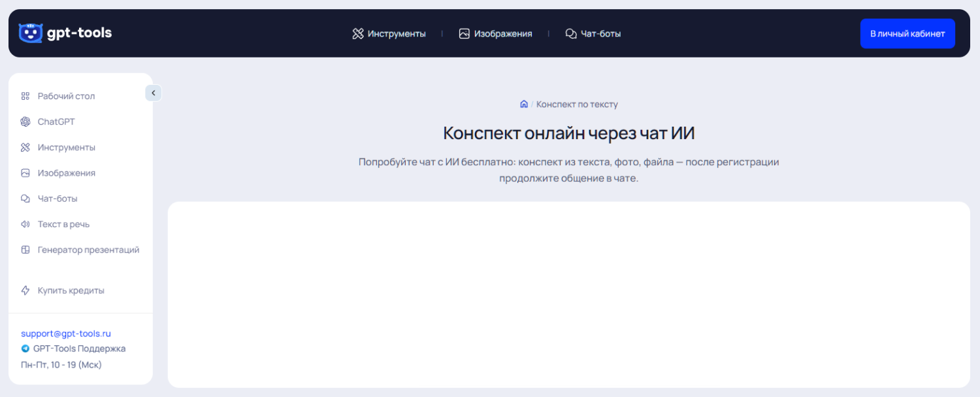Click the Инструменты tools icon in sidebar

(25, 147)
